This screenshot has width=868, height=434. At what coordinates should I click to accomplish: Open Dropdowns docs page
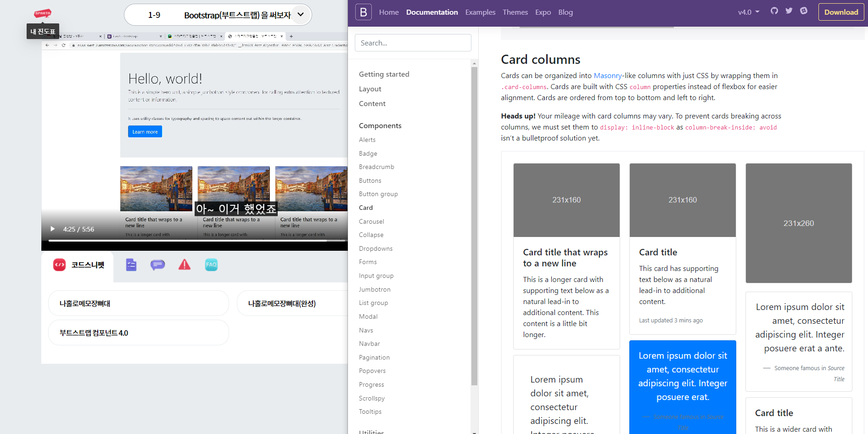(x=375, y=248)
